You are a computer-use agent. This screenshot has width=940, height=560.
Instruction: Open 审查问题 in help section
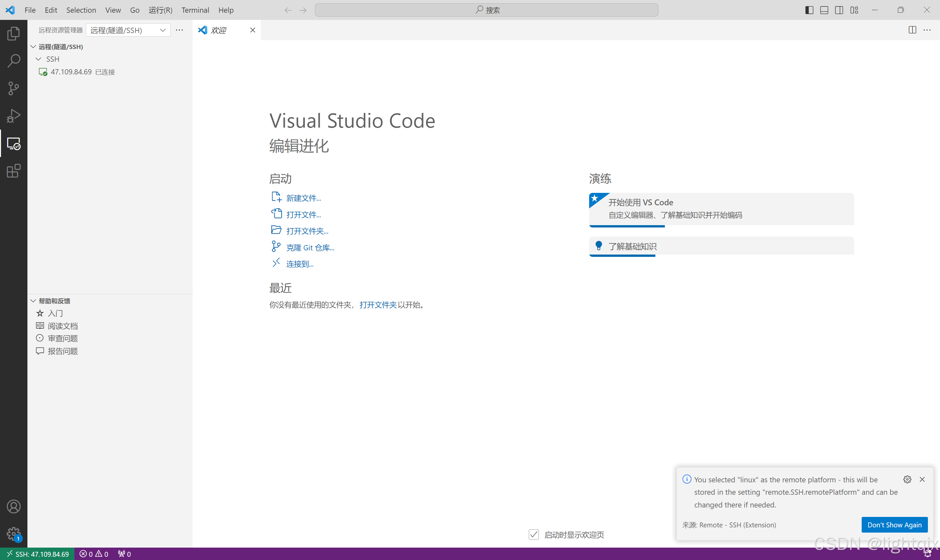click(110, 338)
